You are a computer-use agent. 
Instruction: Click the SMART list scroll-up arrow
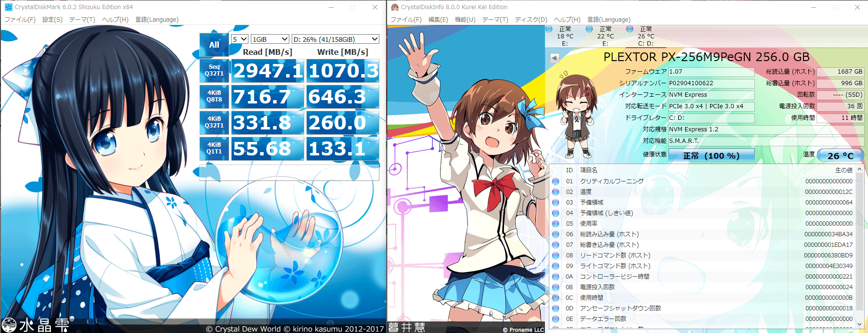(x=859, y=170)
